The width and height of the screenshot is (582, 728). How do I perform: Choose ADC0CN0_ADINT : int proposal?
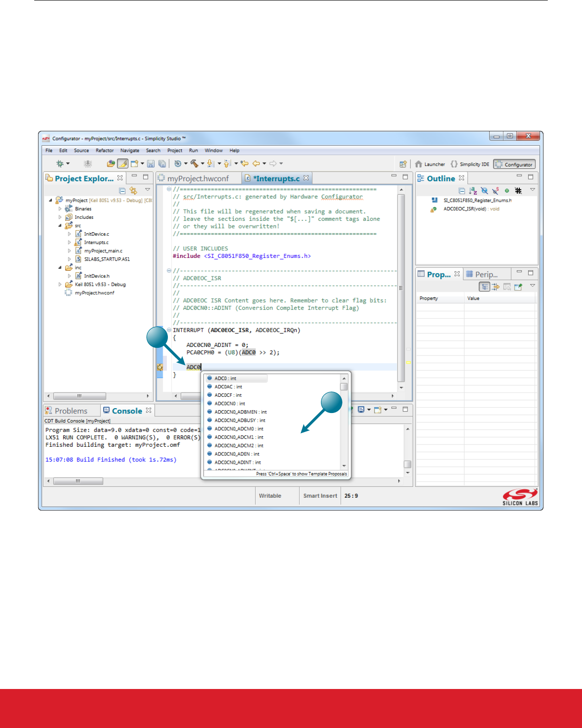tap(237, 462)
